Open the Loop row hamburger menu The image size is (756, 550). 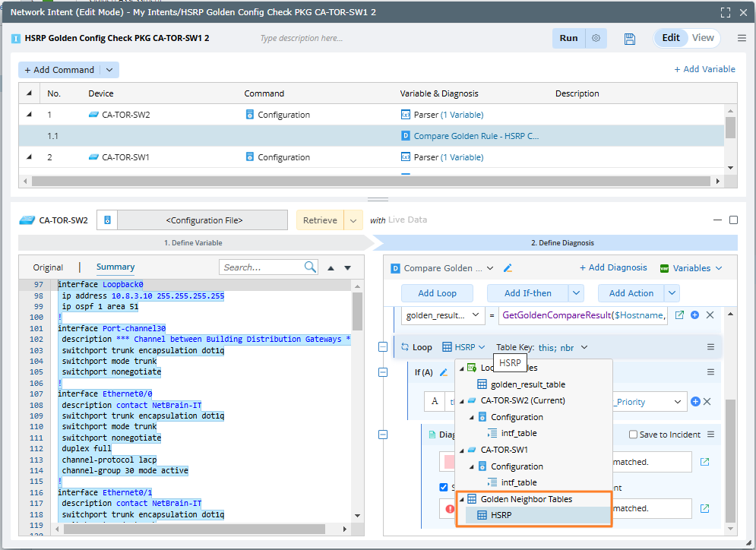pyautogui.click(x=710, y=347)
